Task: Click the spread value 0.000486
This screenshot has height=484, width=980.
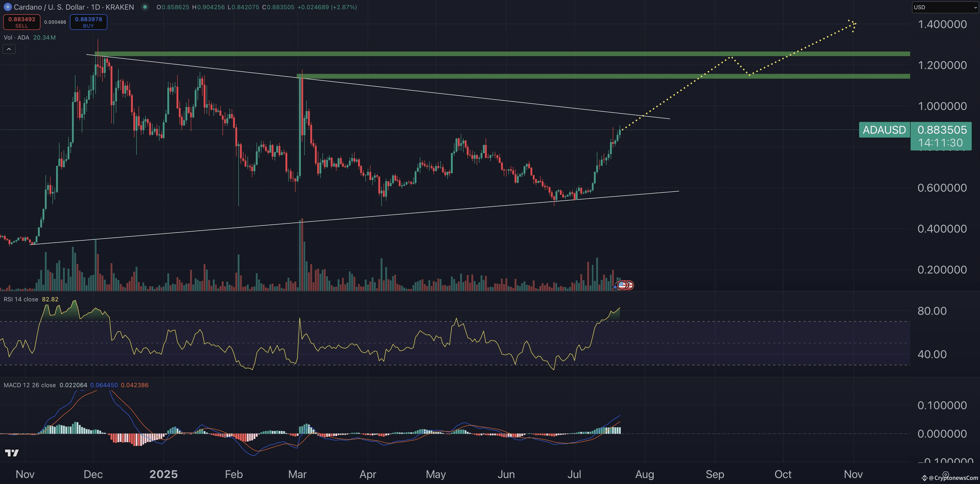Action: [x=55, y=22]
